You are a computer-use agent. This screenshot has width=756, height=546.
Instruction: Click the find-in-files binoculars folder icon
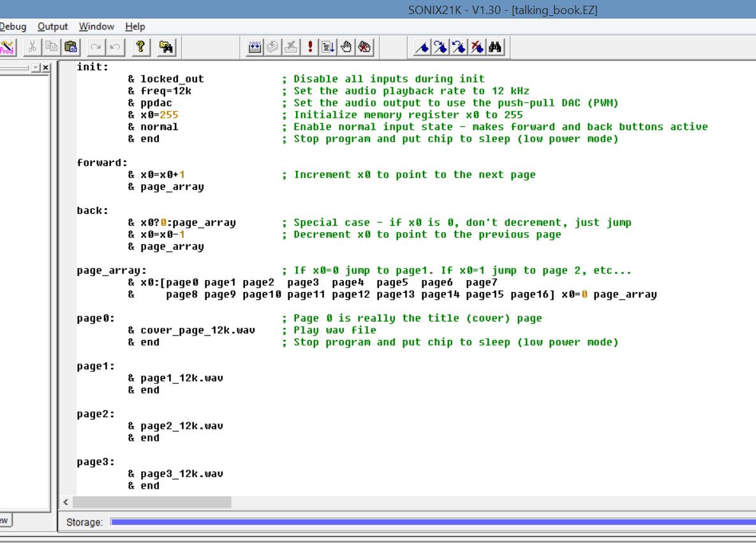(167, 47)
